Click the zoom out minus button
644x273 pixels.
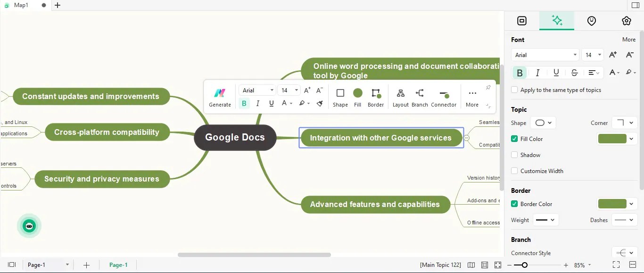tap(509, 265)
